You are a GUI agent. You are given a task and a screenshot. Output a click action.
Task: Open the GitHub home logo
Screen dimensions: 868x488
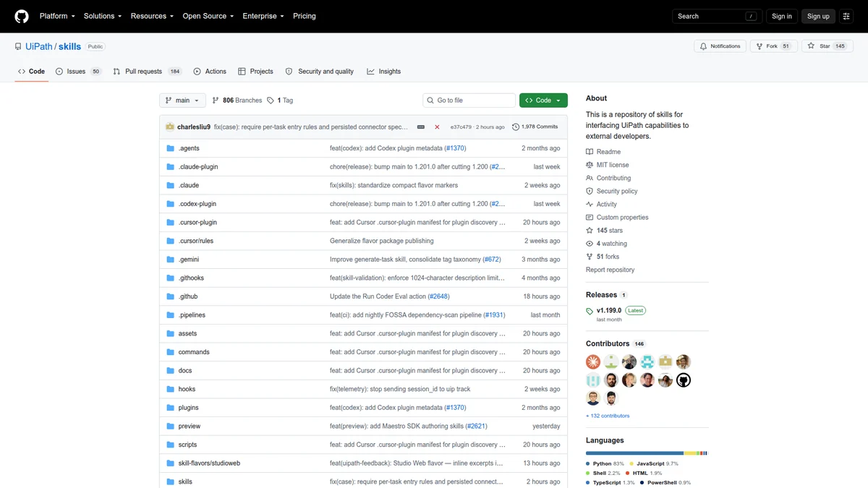click(x=22, y=16)
